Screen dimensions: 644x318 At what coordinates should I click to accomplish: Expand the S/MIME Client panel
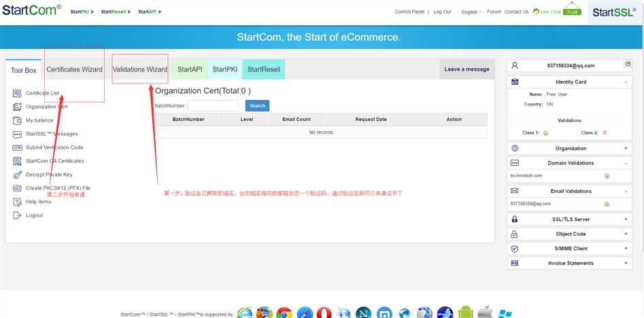coord(626,248)
